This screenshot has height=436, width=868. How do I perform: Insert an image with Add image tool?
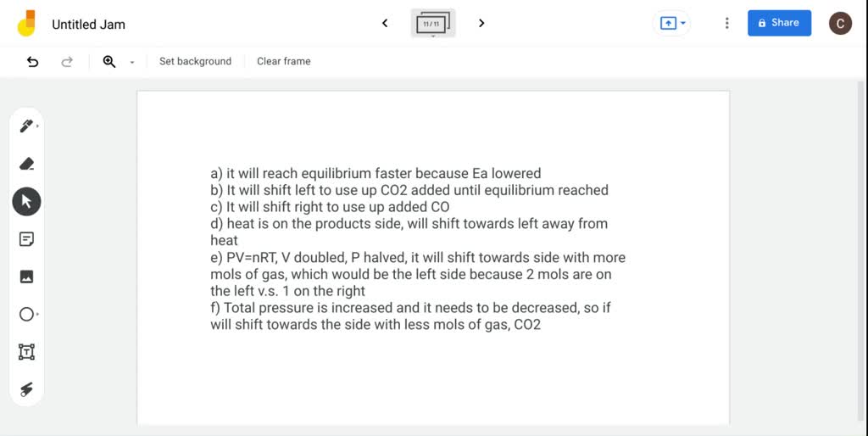26,277
